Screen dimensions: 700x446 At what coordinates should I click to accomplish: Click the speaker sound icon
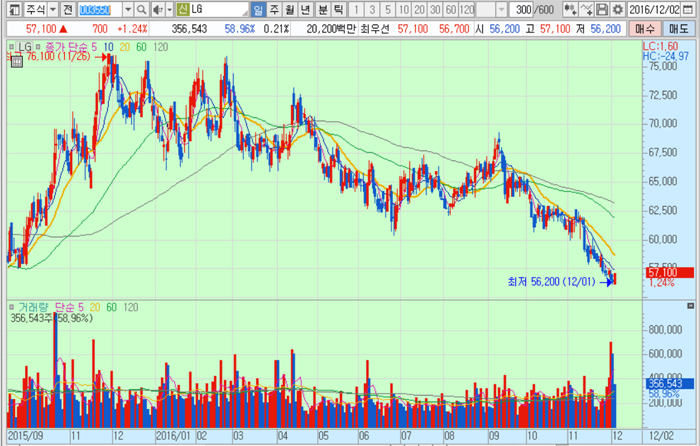(x=156, y=9)
